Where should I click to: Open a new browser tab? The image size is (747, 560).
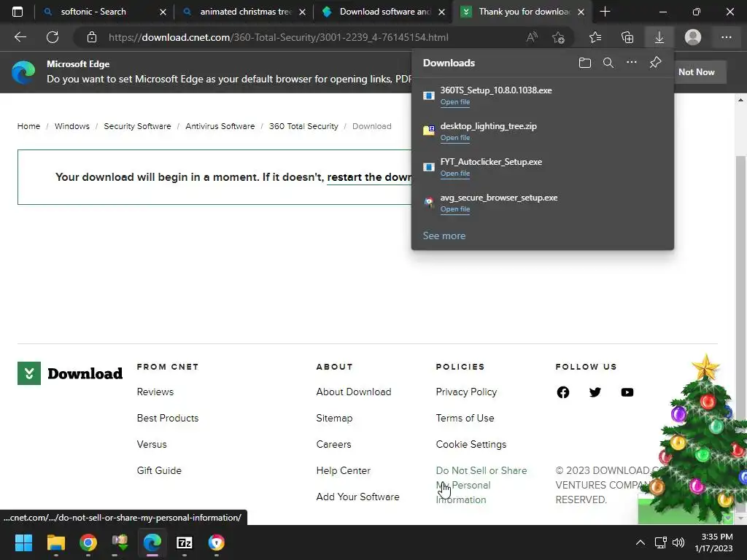605,12
